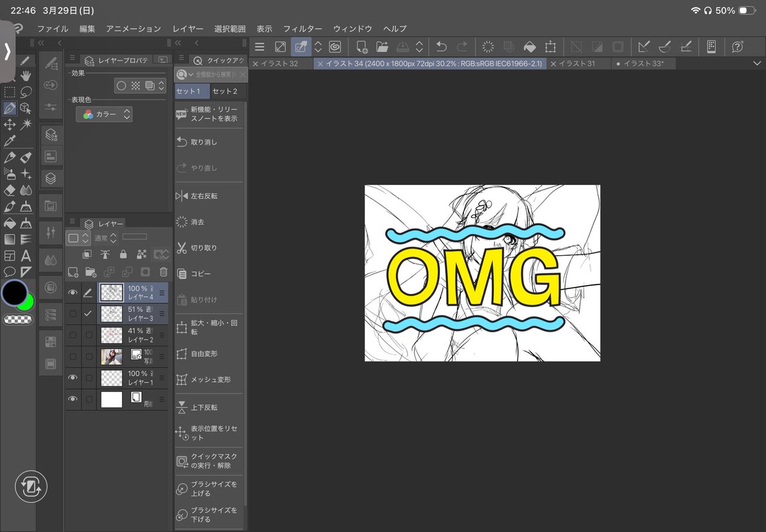Pick the Operation object cube tool

point(26,108)
